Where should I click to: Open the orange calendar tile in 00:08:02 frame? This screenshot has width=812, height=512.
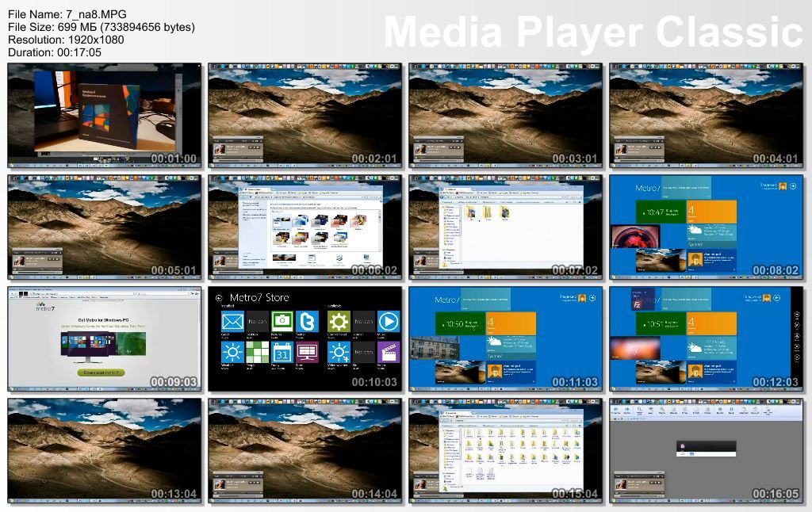click(x=711, y=212)
